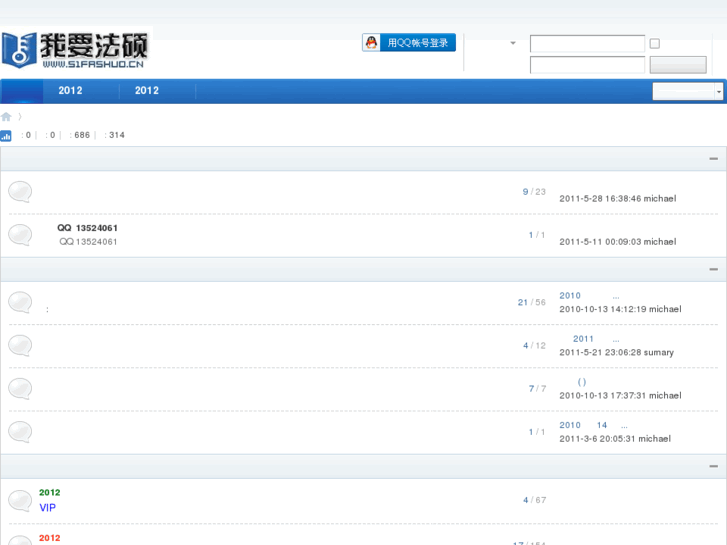Click the 9 / 23 thread count
Viewport: 727px width, 545px height.
534,192
